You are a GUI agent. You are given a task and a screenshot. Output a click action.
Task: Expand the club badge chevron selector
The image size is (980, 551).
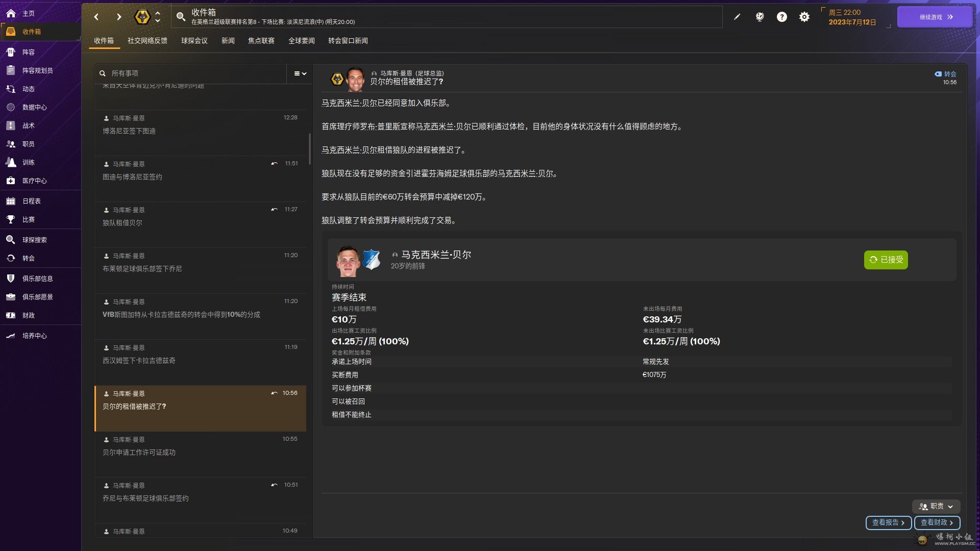click(x=158, y=17)
